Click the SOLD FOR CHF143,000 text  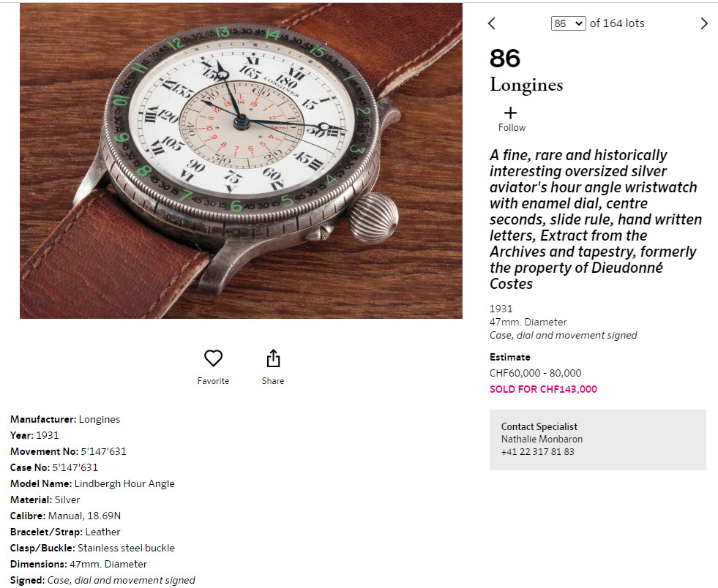click(x=543, y=389)
